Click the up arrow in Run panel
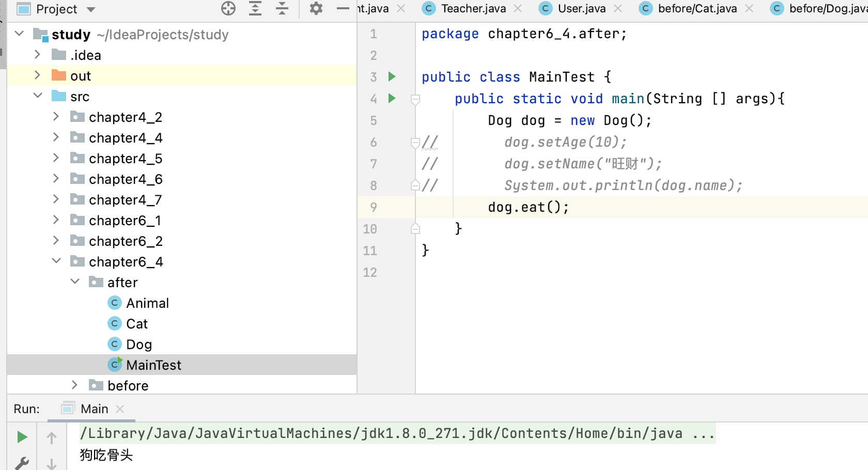 click(52, 438)
